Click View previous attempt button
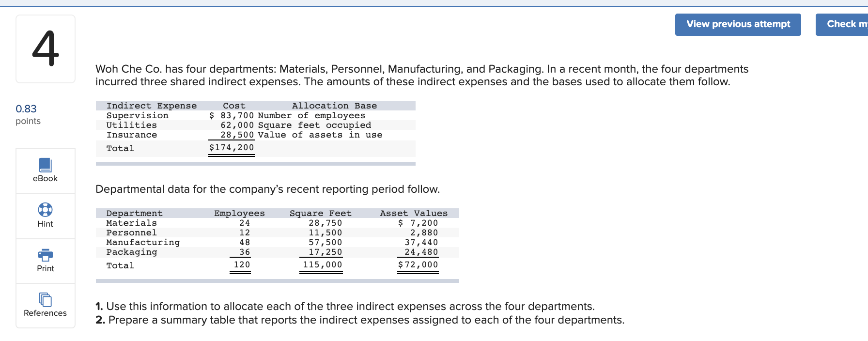 [x=738, y=24]
